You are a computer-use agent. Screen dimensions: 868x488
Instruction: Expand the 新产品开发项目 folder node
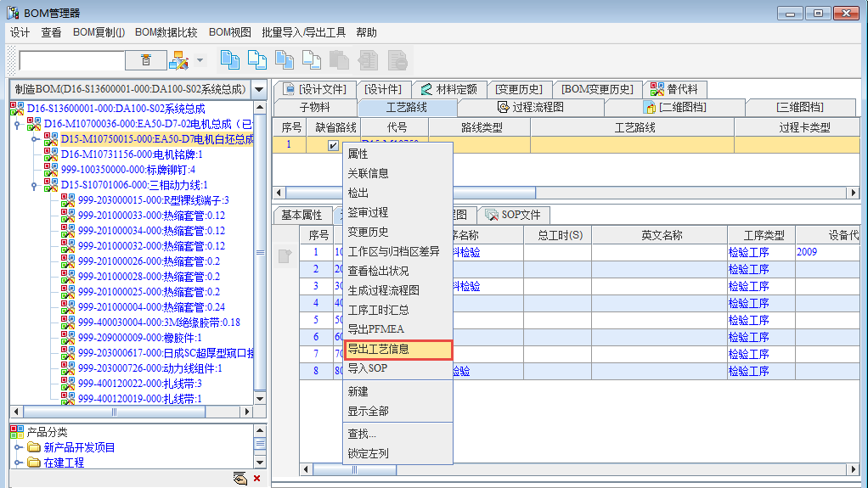point(18,447)
